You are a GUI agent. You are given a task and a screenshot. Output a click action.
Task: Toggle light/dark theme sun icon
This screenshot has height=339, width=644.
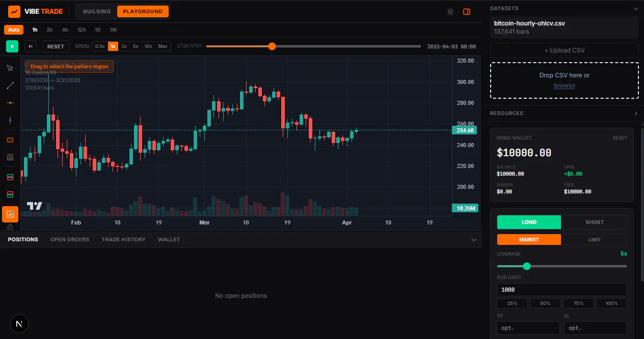click(450, 12)
